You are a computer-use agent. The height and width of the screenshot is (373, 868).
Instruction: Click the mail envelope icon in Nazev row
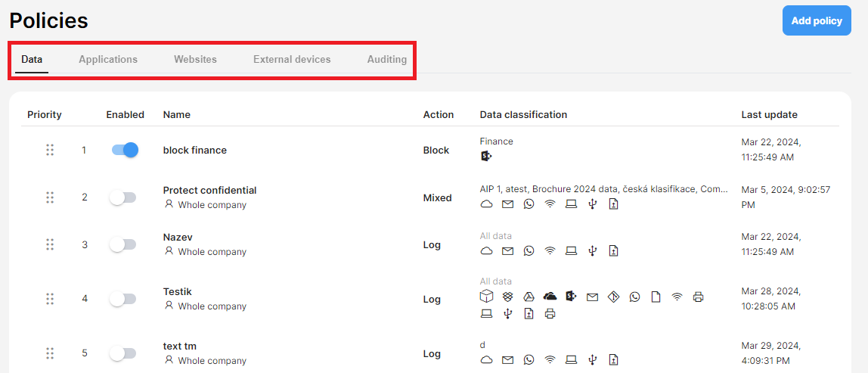pyautogui.click(x=507, y=251)
